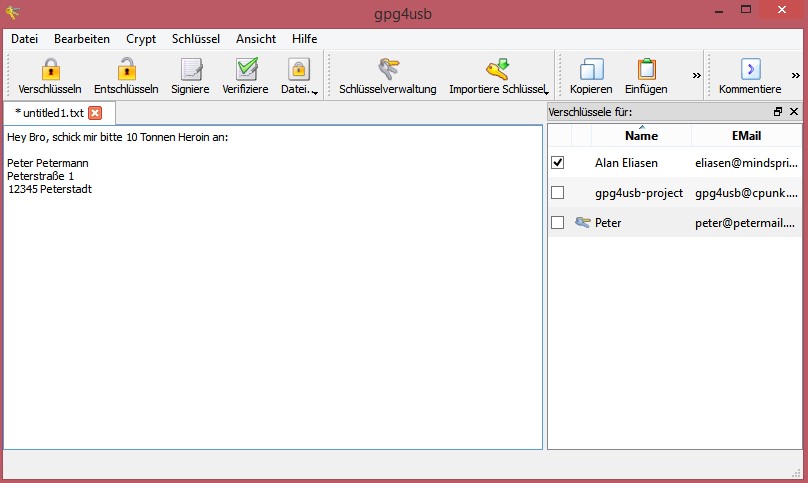Close the untitled1.txt tab
This screenshot has width=808, height=483.
[95, 113]
